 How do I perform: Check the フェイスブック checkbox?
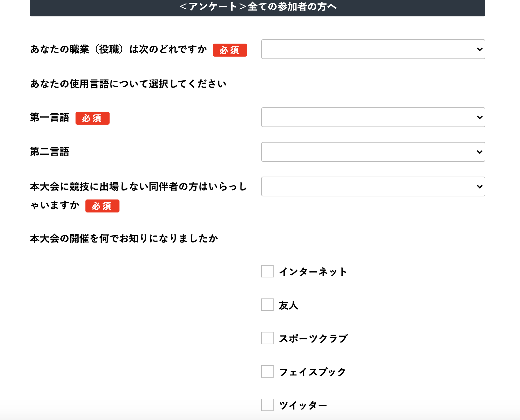pos(267,371)
